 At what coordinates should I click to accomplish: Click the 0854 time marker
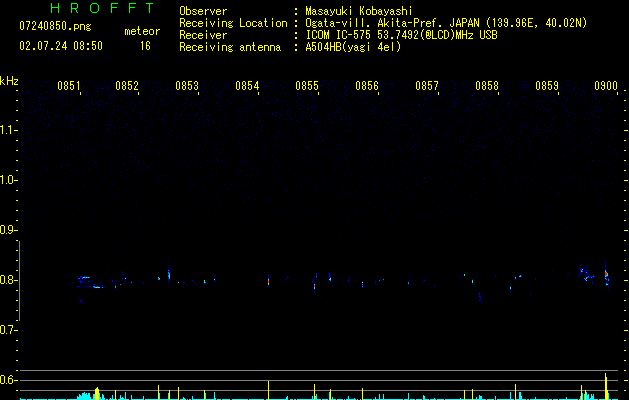pos(247,86)
